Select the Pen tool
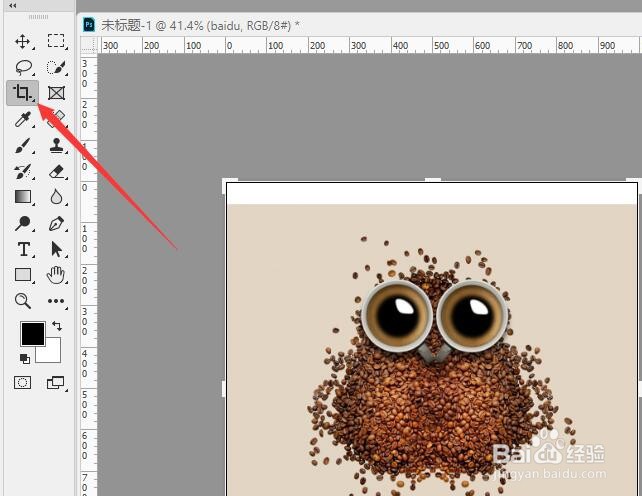642x496 pixels. click(x=56, y=224)
